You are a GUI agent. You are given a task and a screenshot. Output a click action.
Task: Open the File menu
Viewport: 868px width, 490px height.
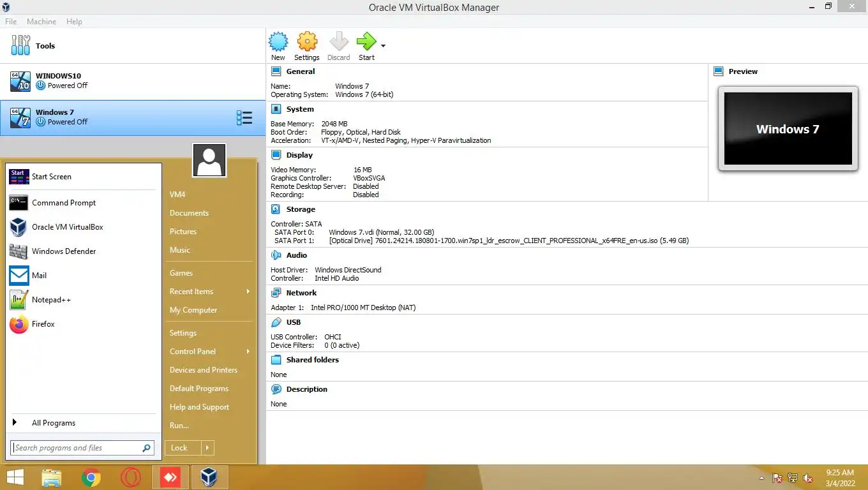tap(11, 22)
